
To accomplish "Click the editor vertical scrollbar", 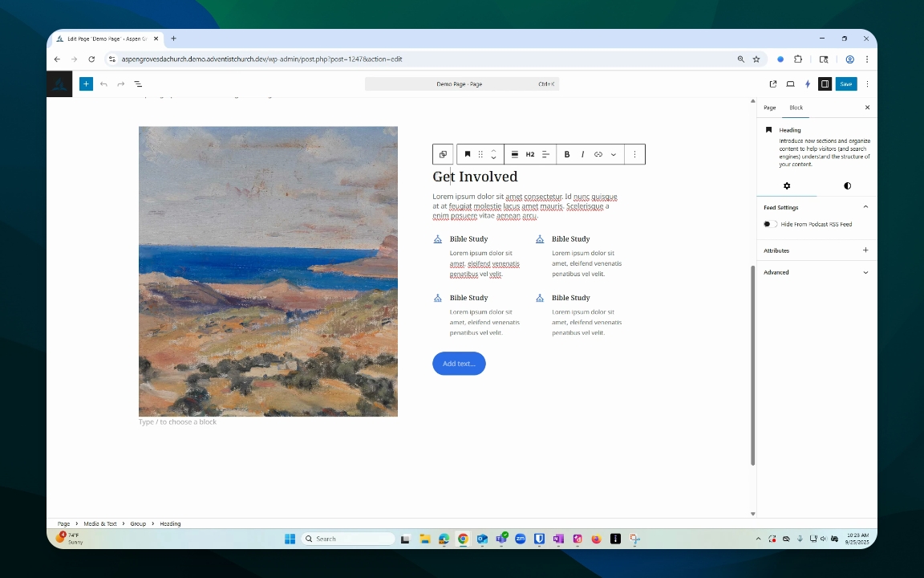I will [752, 366].
